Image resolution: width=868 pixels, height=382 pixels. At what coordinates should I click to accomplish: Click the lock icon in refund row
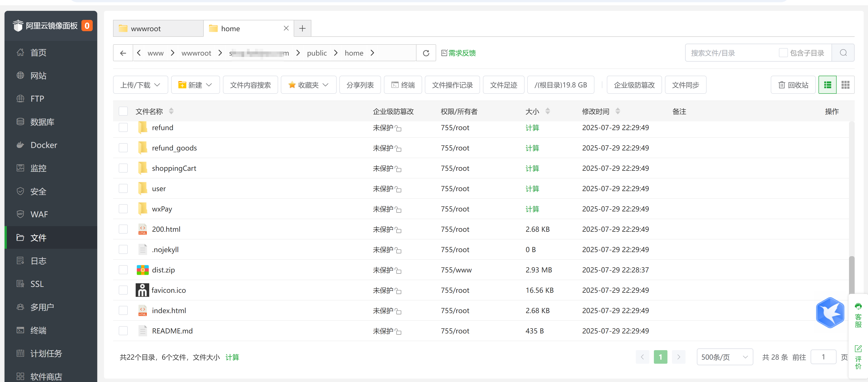398,128
